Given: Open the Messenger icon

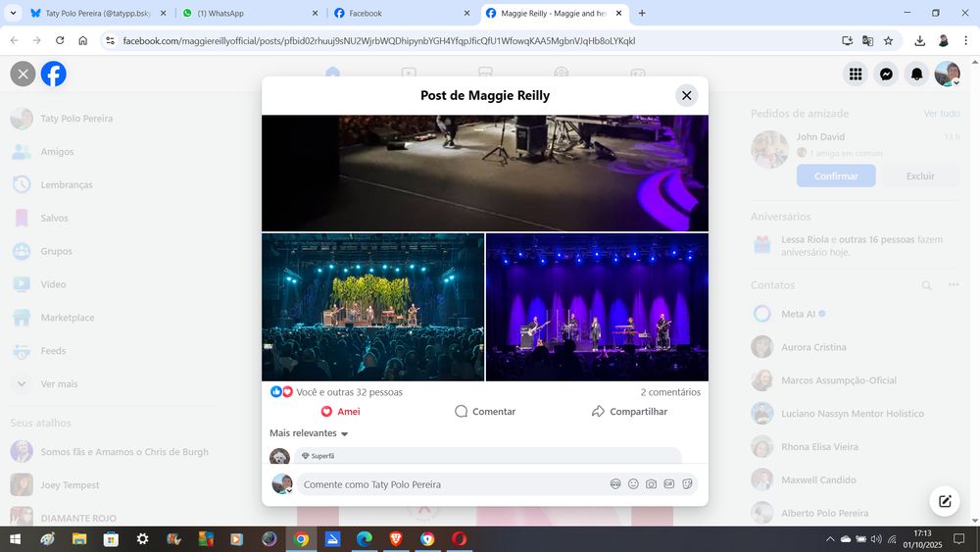Looking at the screenshot, I should [x=886, y=74].
